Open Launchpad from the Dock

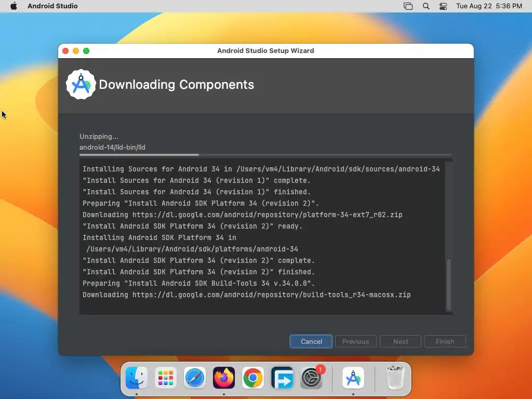(x=166, y=378)
